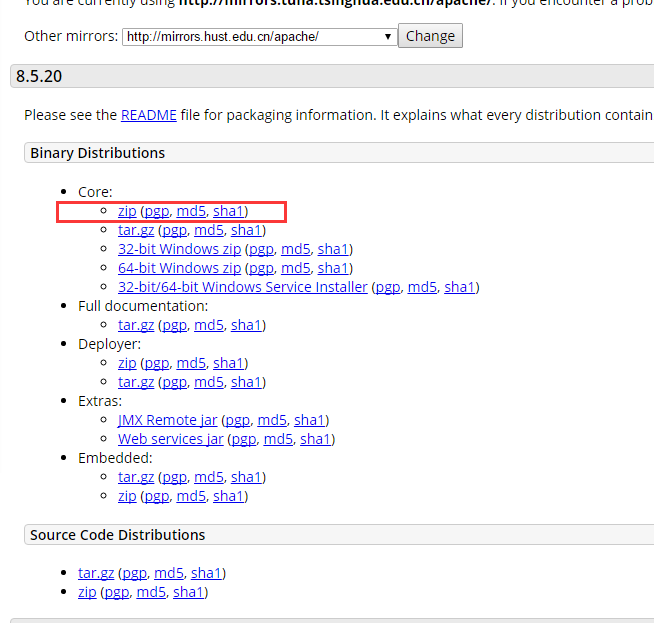Open sha1 checksum for Core zip
The width and height of the screenshot is (655, 624).
coord(228,211)
